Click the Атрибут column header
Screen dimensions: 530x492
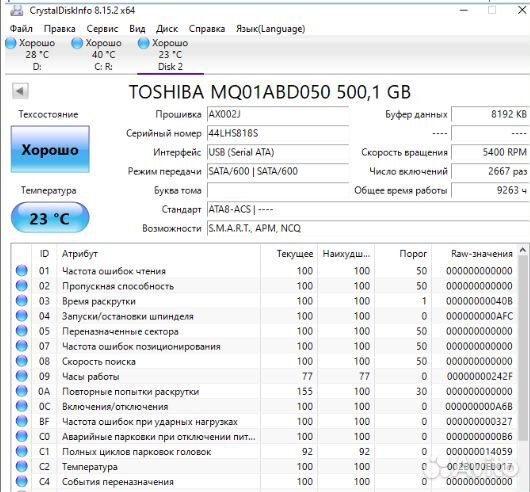click(159, 253)
